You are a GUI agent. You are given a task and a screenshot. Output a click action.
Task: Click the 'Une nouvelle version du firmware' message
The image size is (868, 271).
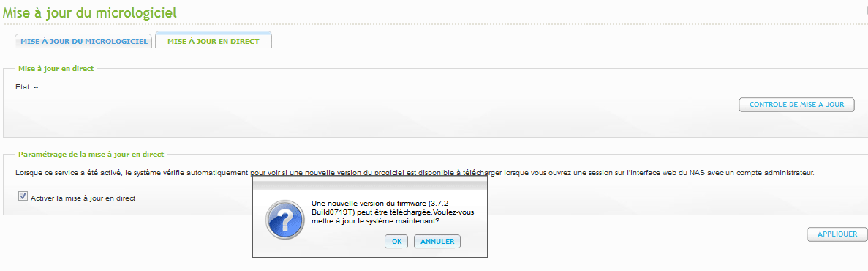[370, 204]
